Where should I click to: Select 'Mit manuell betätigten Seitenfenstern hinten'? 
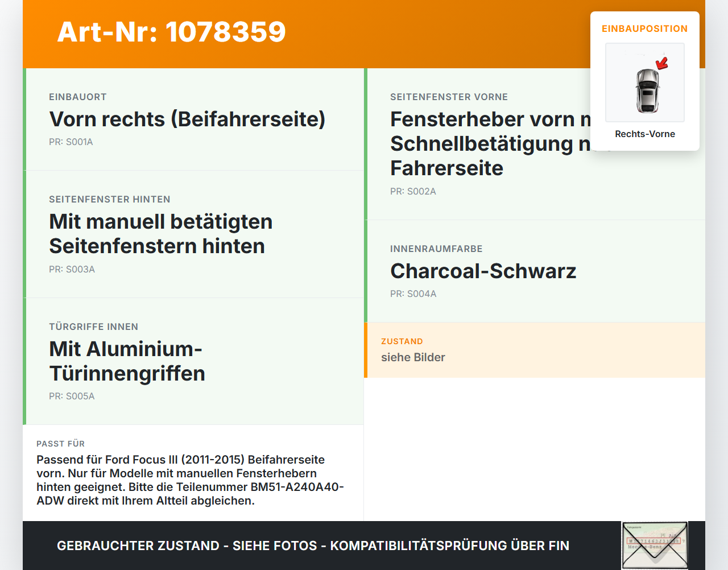[x=161, y=234]
